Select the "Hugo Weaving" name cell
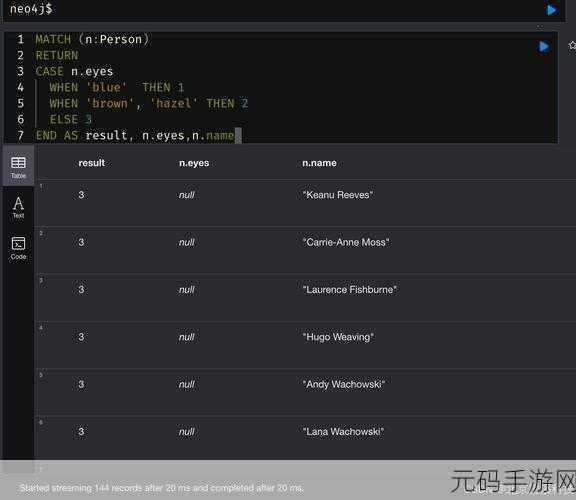 (x=338, y=337)
